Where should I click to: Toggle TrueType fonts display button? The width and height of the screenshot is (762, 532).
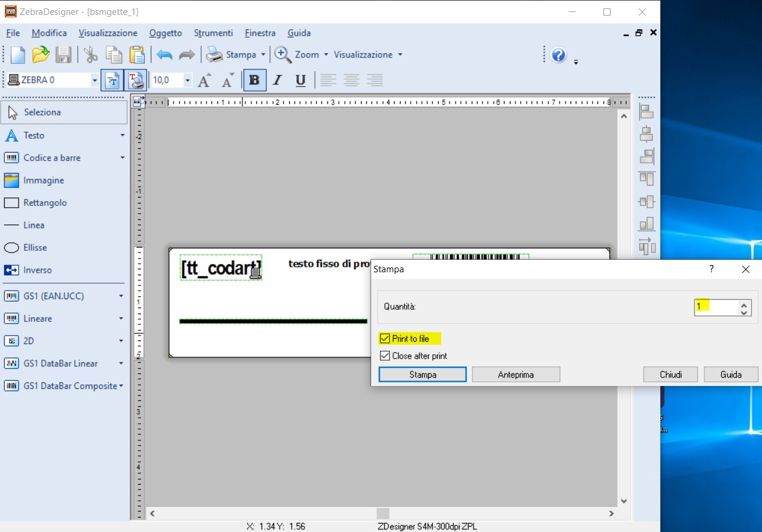tap(112, 80)
